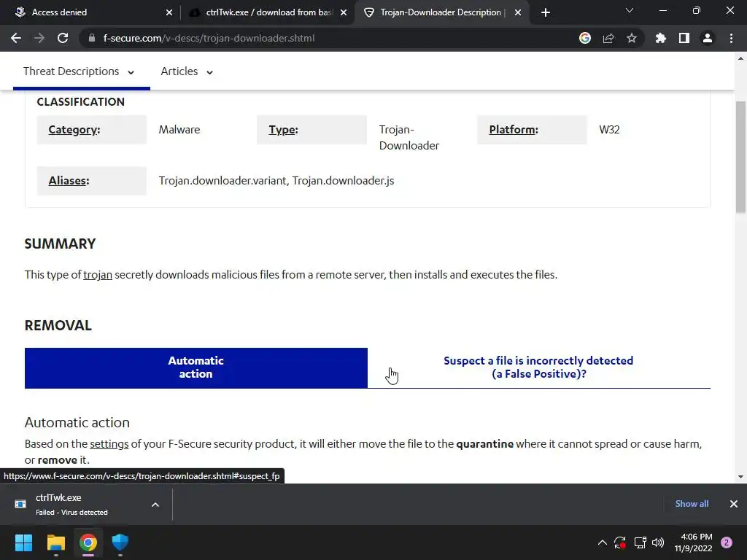This screenshot has height=560, width=747.
Task: Follow the trojan link in Summary
Action: 98,275
